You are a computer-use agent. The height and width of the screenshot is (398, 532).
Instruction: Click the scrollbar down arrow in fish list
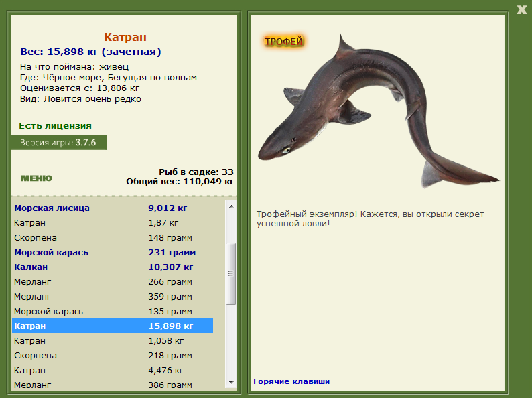click(x=231, y=383)
